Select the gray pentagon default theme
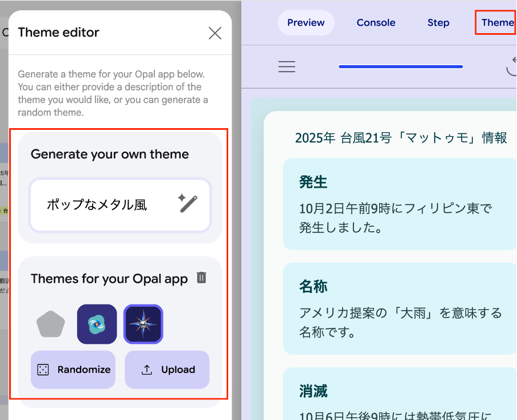 pos(51,324)
